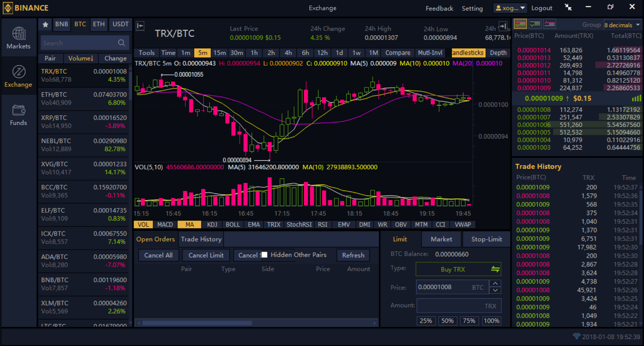
Task: Sort the pair list by Volume
Action: pyautogui.click(x=80, y=58)
